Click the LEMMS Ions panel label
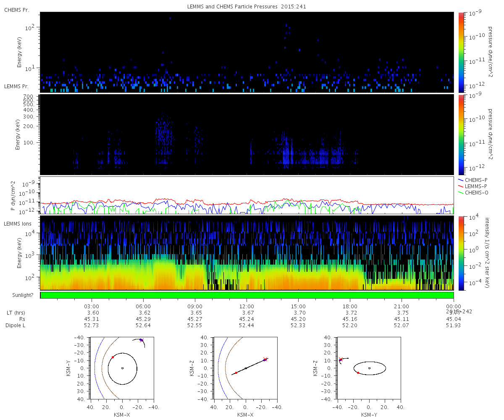The width and height of the screenshot is (504, 420). (x=18, y=223)
